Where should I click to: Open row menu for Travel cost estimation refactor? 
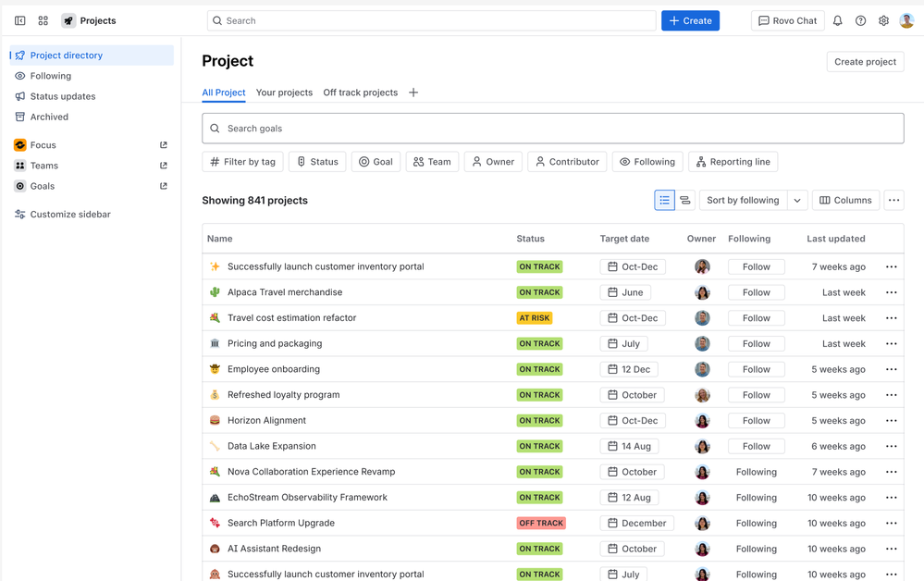[x=891, y=318]
